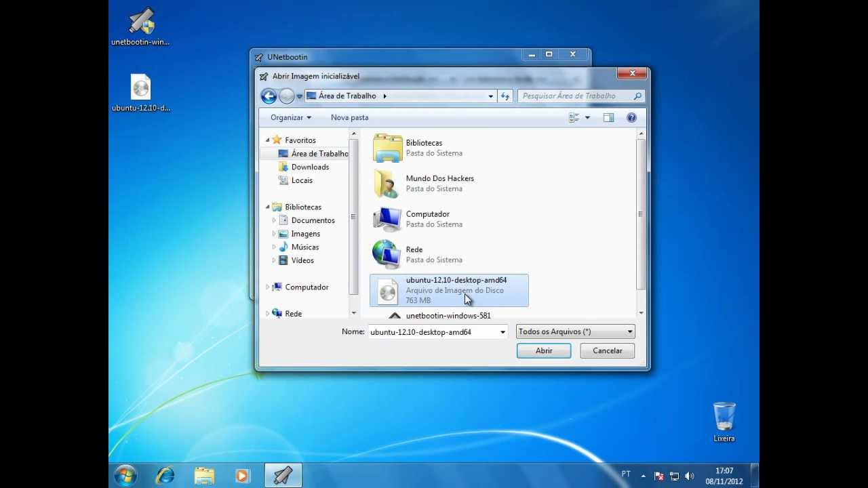Select Computador in the navigation pane

tap(300, 287)
